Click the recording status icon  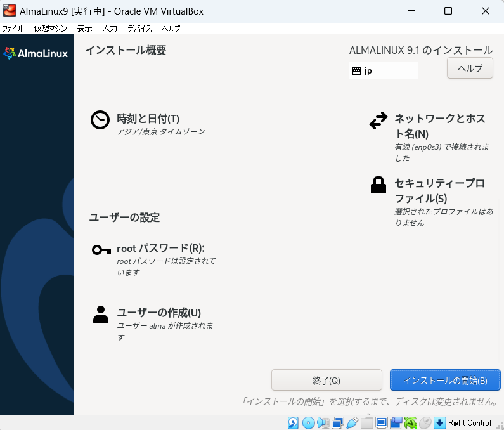[x=396, y=422]
